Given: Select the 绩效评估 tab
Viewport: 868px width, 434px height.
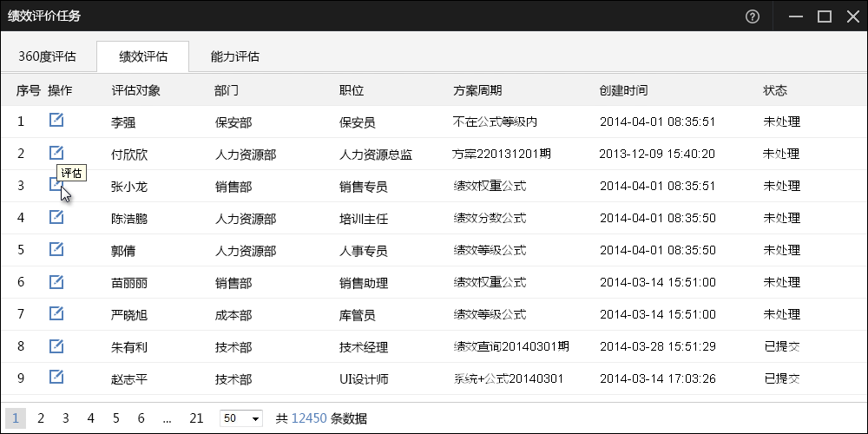Looking at the screenshot, I should coord(143,56).
